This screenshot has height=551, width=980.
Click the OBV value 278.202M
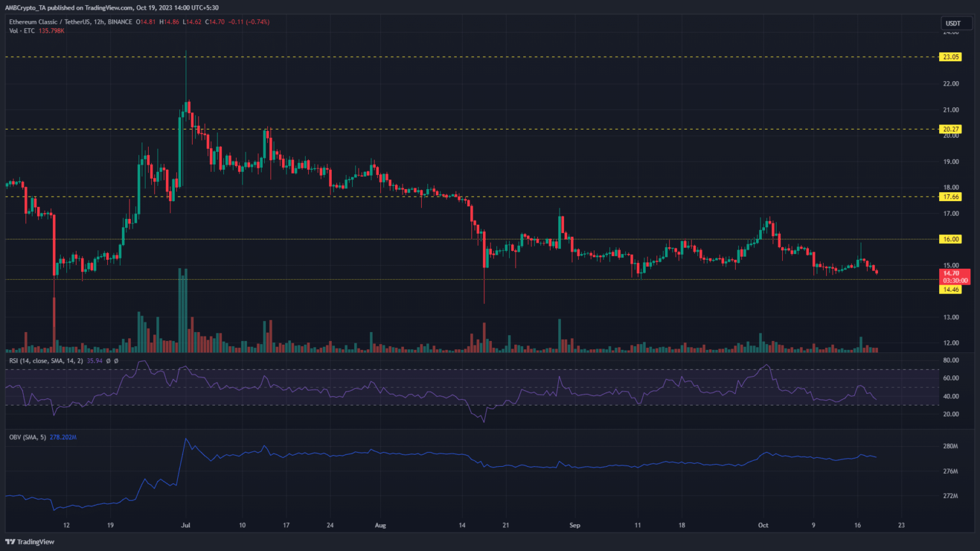coord(63,437)
